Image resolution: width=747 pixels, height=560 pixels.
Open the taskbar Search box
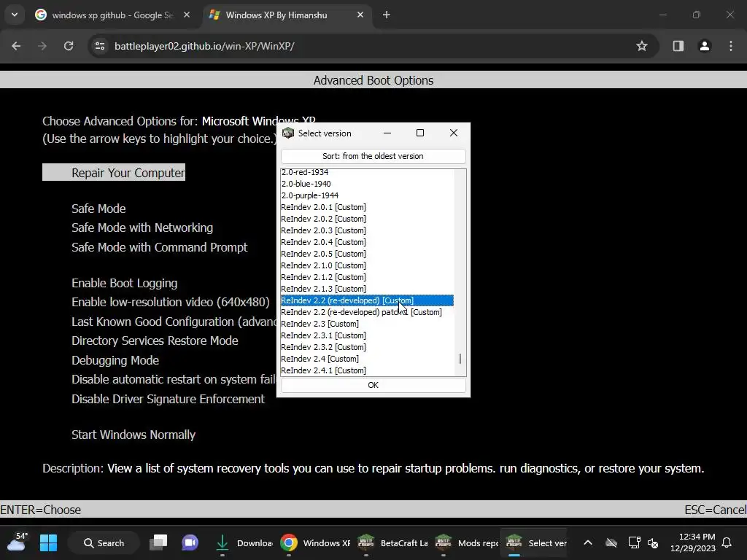click(104, 542)
